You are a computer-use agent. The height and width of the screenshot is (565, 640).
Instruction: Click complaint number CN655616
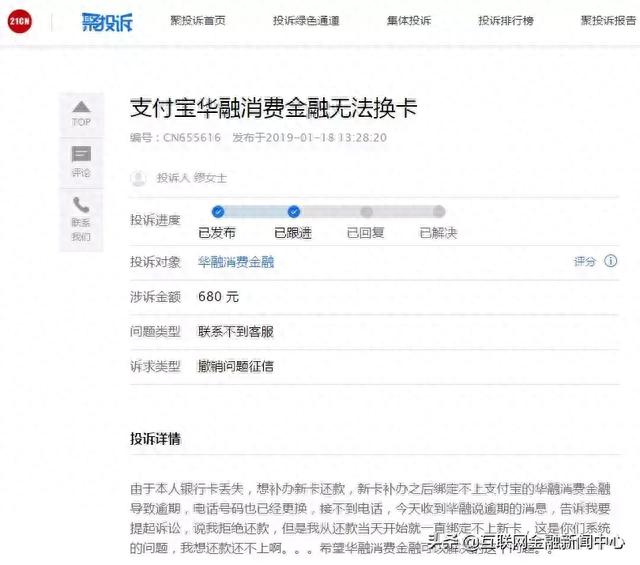pos(192,138)
